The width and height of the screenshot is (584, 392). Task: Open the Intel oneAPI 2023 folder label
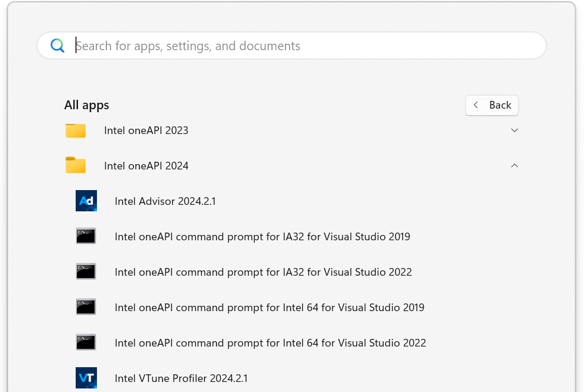tap(146, 130)
